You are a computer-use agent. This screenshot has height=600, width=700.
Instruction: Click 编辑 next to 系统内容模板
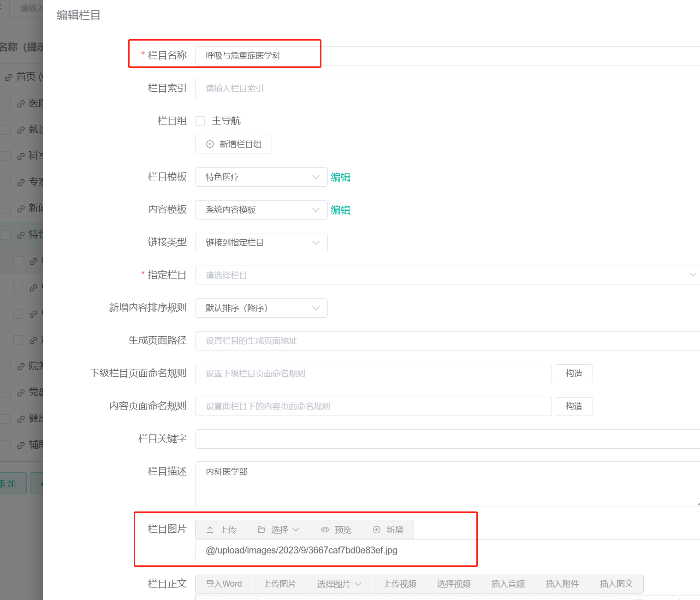[340, 210]
